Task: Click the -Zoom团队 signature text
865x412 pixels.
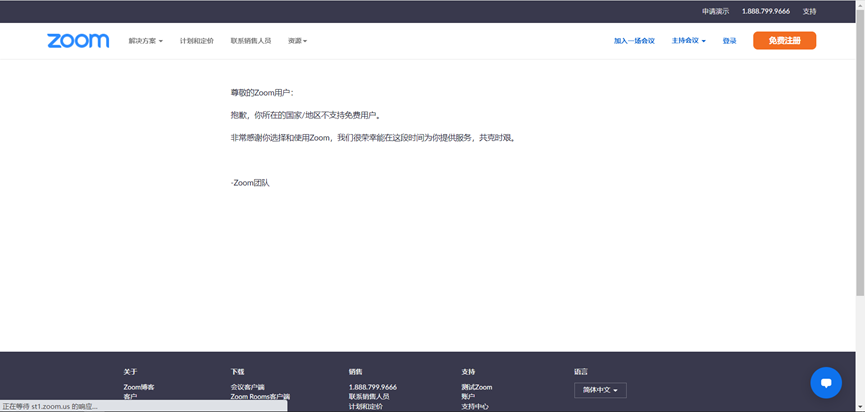Action: coord(250,183)
